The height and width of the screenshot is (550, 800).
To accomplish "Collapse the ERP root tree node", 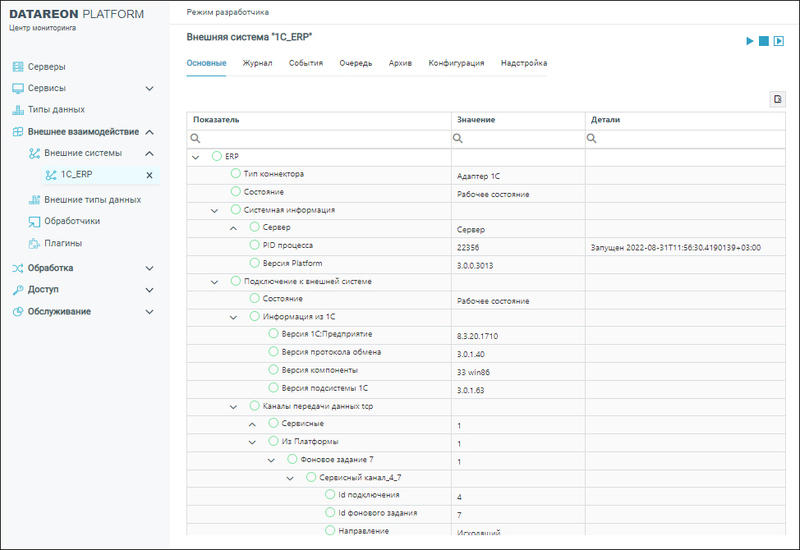I will tap(195, 157).
